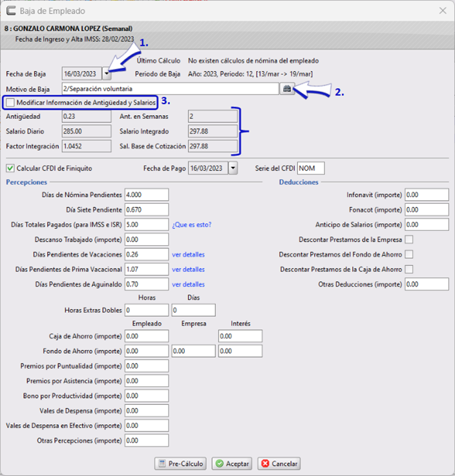Click the Sal. Base de Cotización field
This screenshot has width=455, height=476.
click(x=213, y=146)
